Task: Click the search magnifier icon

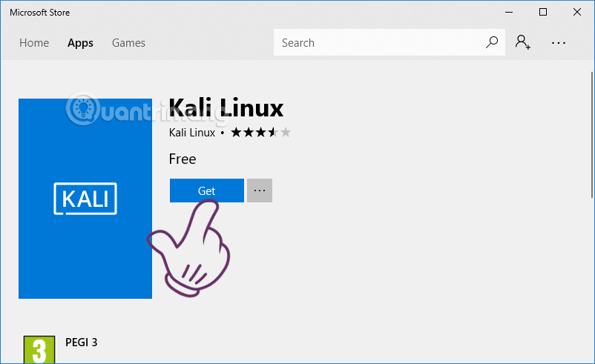Action: [491, 42]
